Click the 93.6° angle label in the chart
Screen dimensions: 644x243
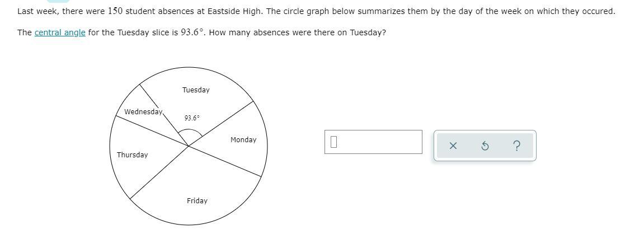coord(192,118)
